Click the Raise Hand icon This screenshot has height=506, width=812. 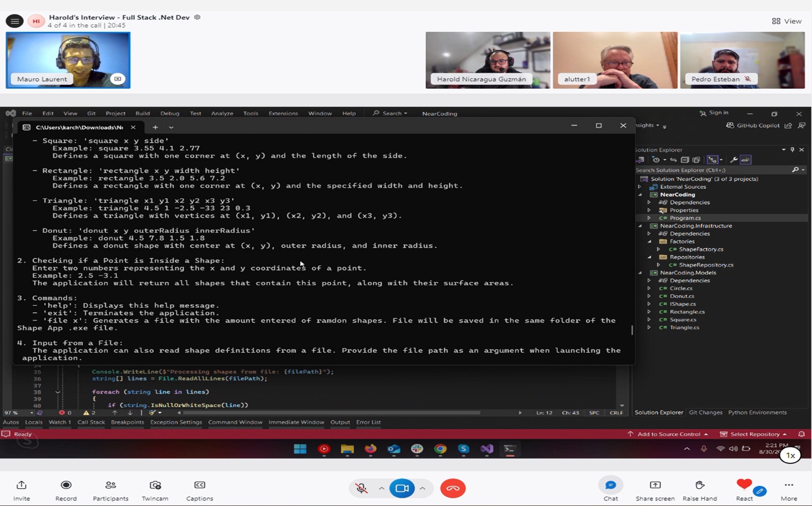click(x=699, y=485)
